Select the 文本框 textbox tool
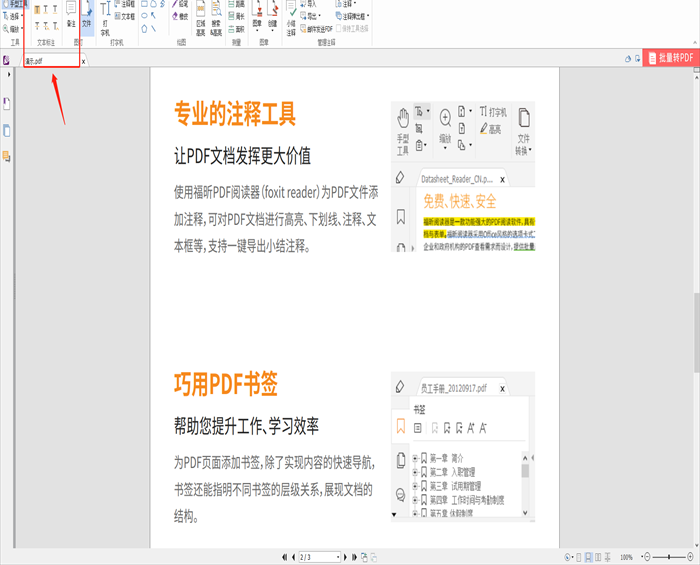Viewport: 700px width, 565px height. tap(125, 16)
